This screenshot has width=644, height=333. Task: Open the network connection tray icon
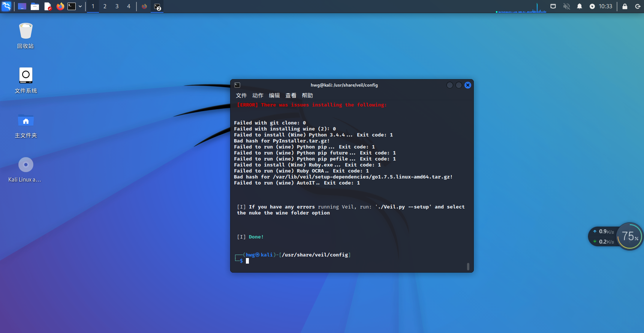click(553, 6)
